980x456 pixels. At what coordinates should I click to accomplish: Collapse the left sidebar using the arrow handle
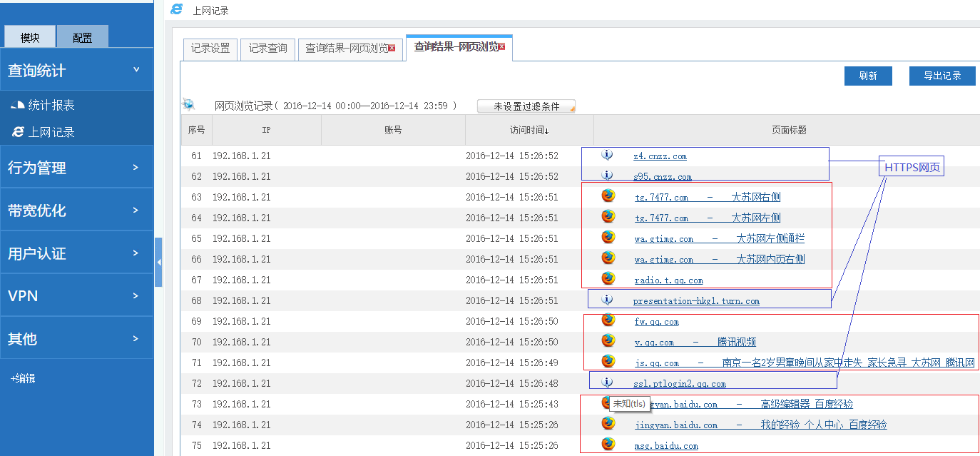tap(158, 262)
